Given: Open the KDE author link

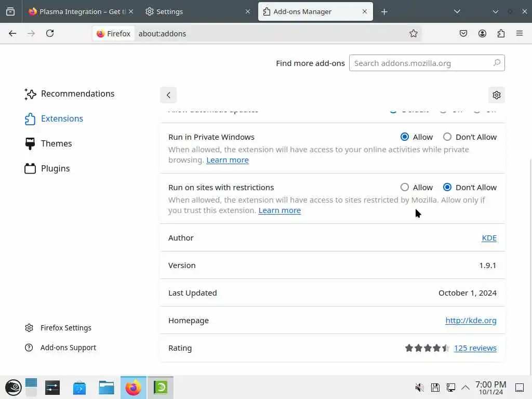Looking at the screenshot, I should (489, 238).
